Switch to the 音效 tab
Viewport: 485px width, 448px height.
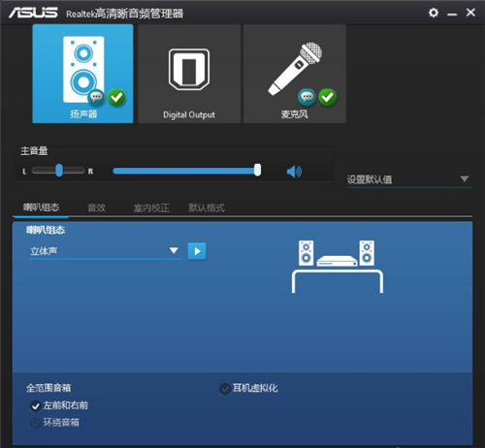96,208
